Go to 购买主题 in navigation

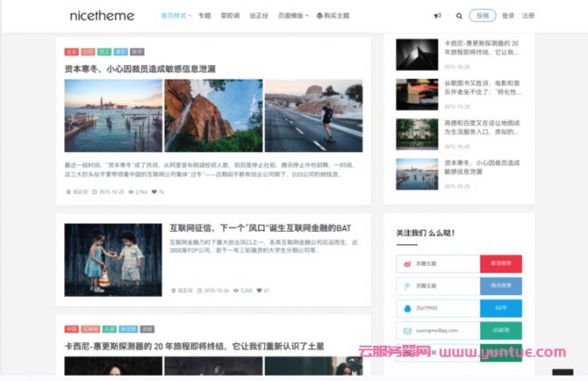click(333, 15)
